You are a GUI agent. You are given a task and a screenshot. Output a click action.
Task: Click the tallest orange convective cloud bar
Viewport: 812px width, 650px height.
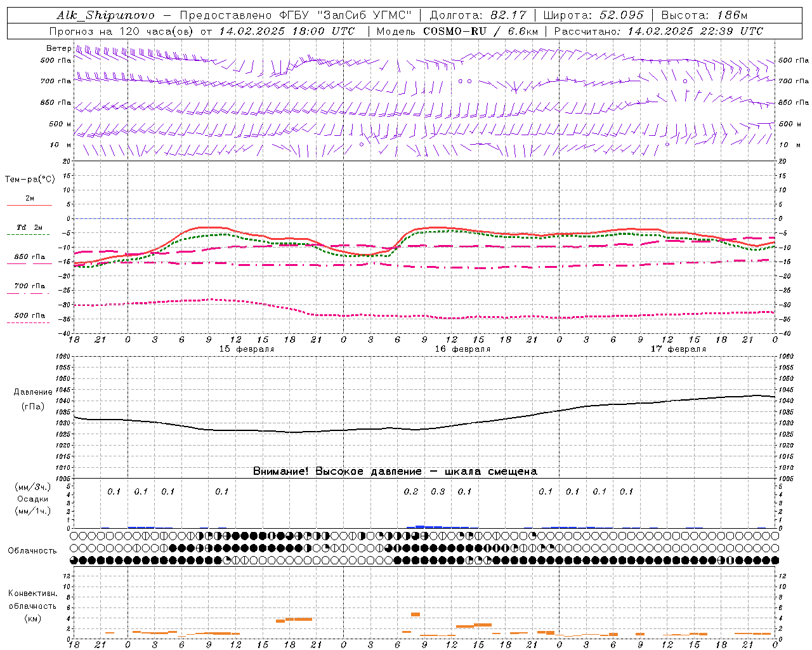[416, 614]
